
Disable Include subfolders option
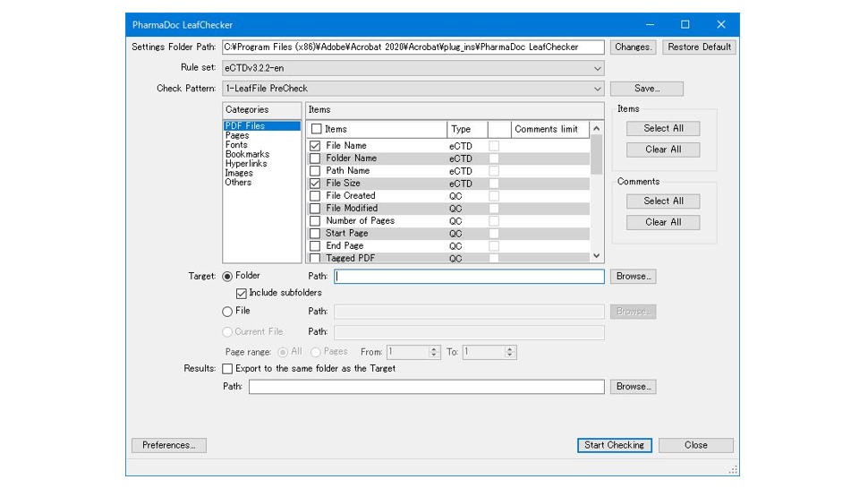(242, 294)
